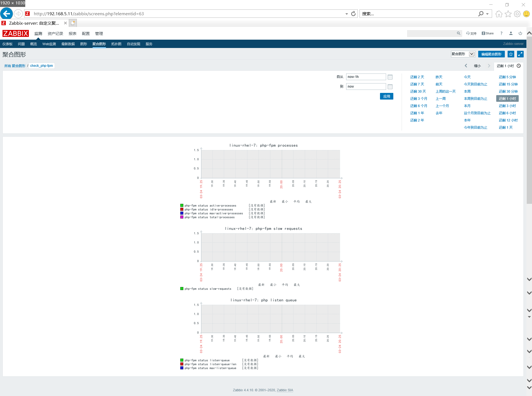Switch to the 最新数据 tab
This screenshot has width=532, height=396.
[x=68, y=44]
